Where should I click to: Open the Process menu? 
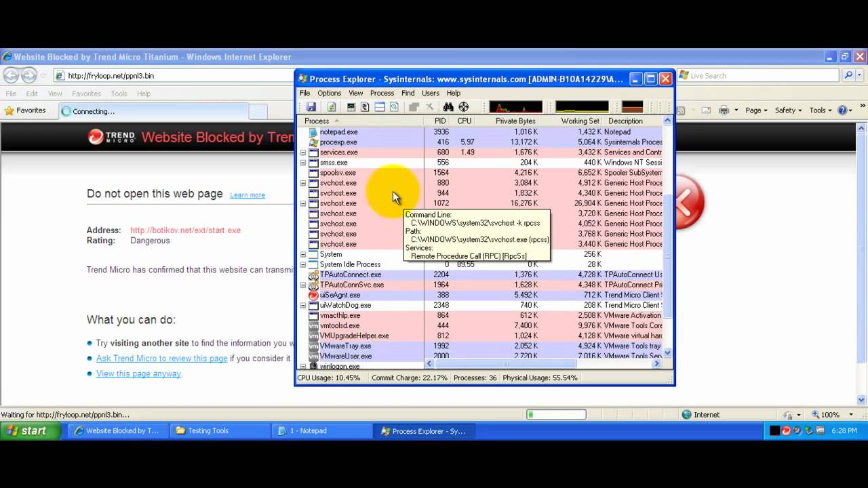382,93
